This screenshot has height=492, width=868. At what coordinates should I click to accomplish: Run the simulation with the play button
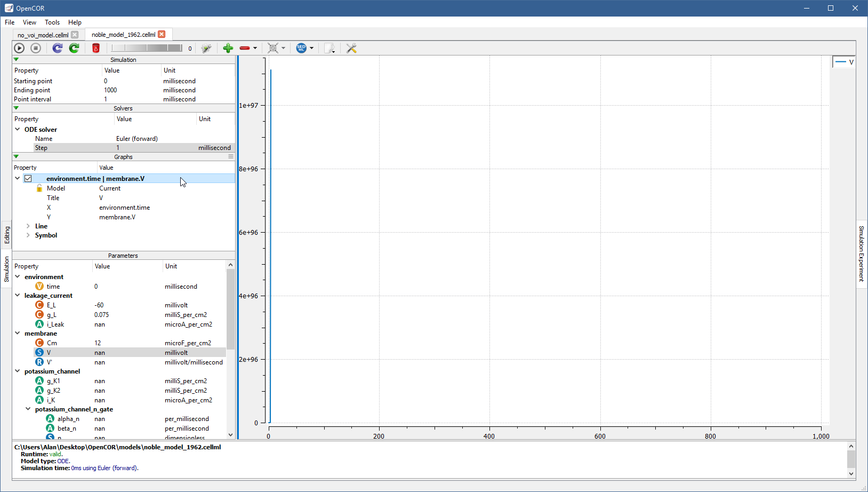[19, 48]
